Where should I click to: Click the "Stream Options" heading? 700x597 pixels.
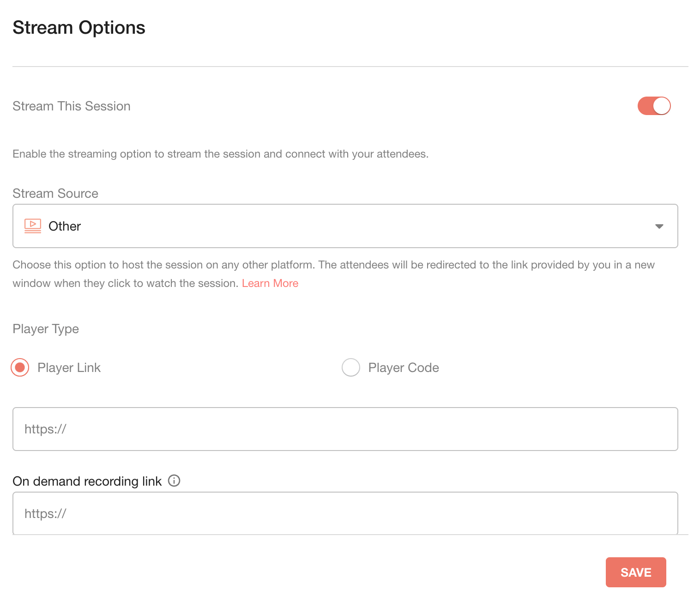point(79,28)
